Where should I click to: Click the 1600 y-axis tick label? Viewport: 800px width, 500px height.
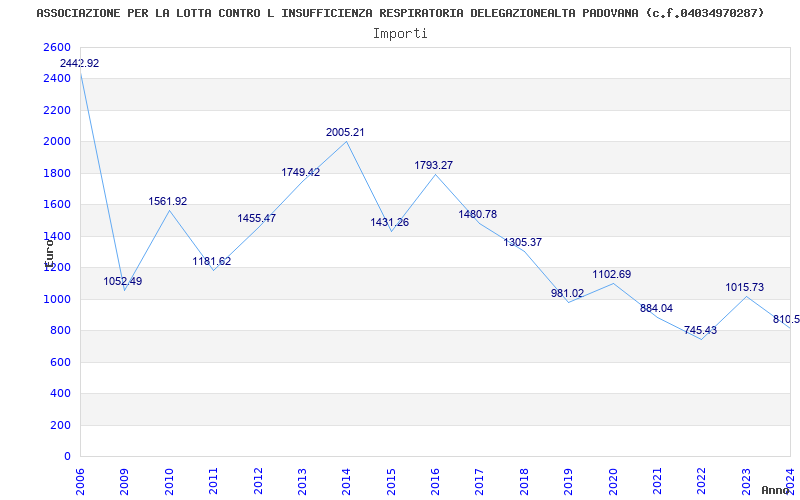click(x=58, y=205)
